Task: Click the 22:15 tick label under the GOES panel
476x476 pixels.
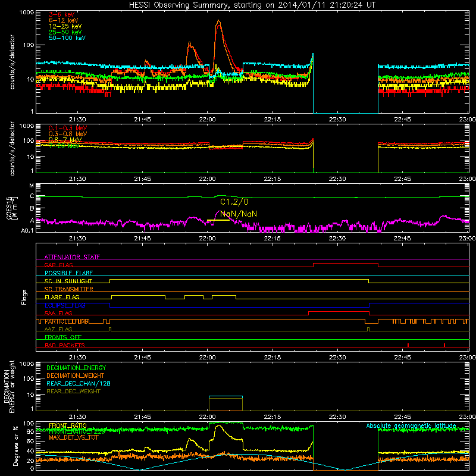Action: 273,239
